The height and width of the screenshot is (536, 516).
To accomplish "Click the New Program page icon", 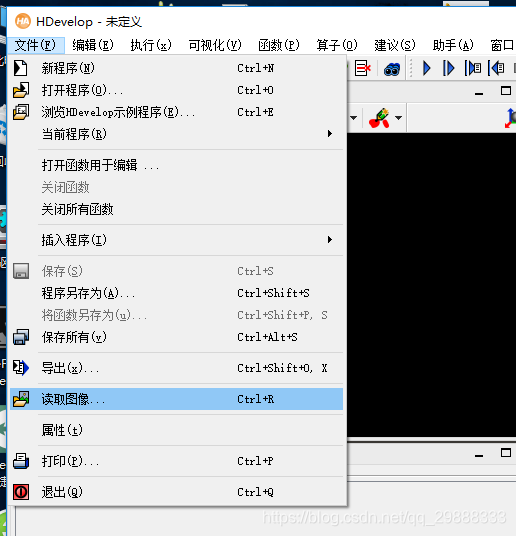I will click(x=21, y=68).
